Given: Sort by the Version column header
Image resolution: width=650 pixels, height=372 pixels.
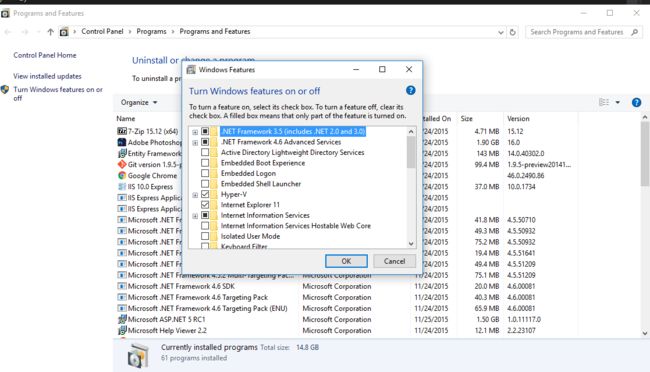Looking at the screenshot, I should coord(518,119).
